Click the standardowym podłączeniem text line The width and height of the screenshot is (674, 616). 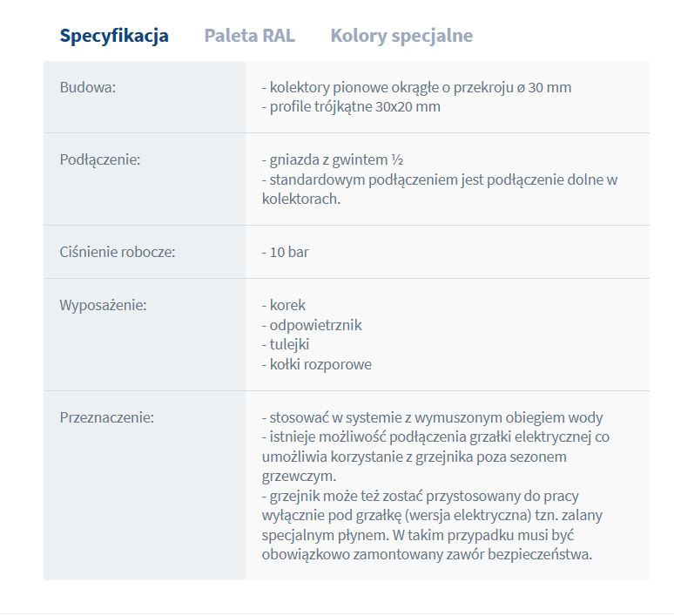coord(440,179)
